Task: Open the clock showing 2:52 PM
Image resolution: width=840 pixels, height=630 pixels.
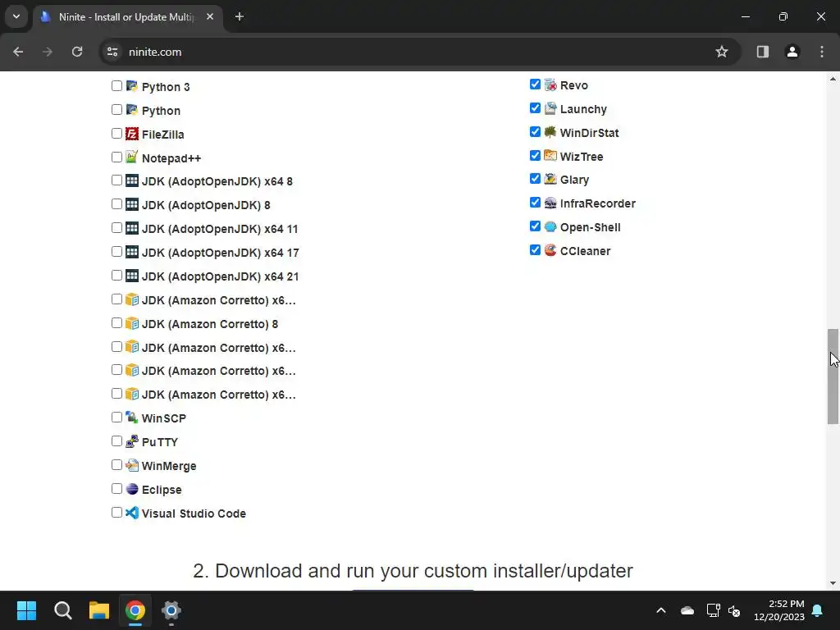Action: [x=779, y=610]
